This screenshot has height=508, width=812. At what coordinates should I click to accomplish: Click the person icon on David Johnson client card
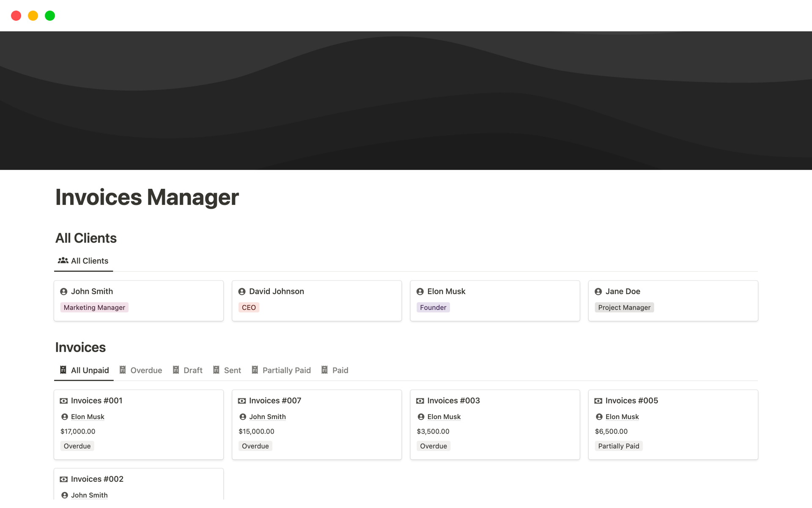click(242, 291)
